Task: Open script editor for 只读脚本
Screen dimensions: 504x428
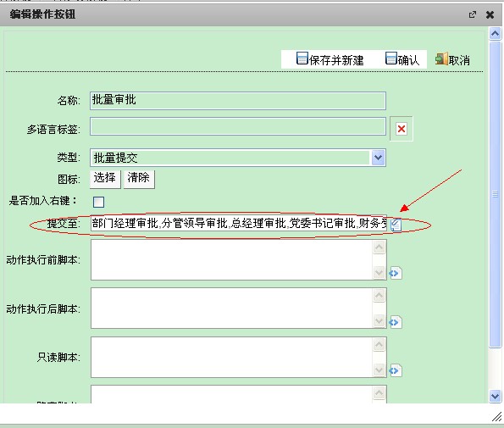Action: [396, 370]
